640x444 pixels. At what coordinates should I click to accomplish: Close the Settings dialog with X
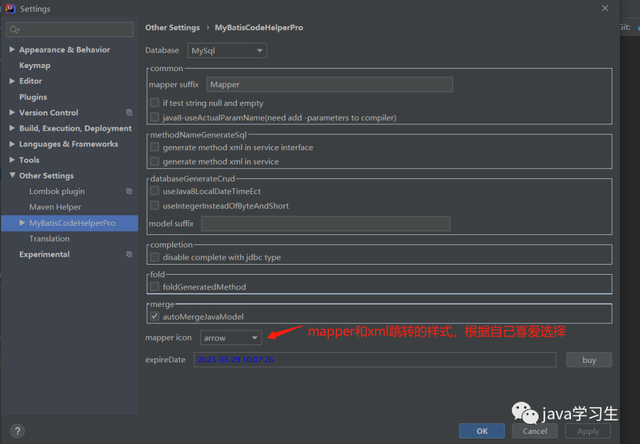pyautogui.click(x=605, y=8)
